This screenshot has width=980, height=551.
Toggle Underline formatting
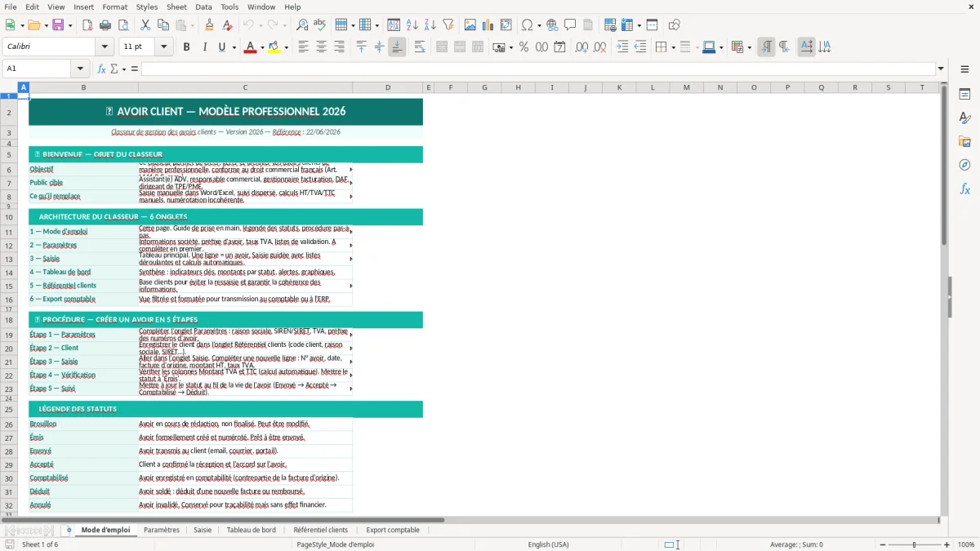(221, 47)
